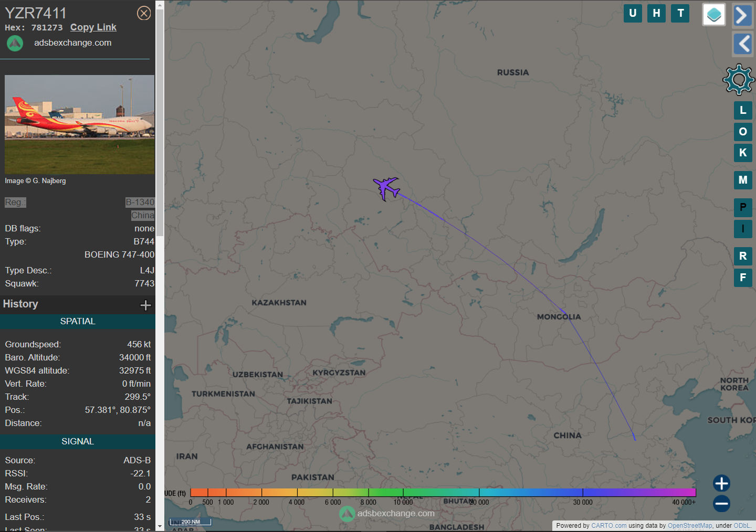Open the CARTO.com attribution link

(608, 526)
